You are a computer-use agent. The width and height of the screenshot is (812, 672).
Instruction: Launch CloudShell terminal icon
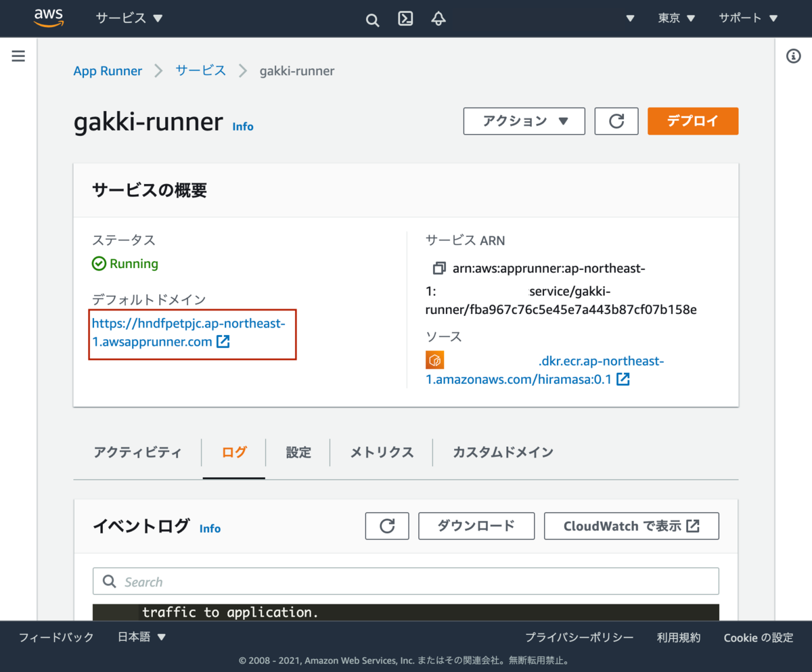[405, 18]
